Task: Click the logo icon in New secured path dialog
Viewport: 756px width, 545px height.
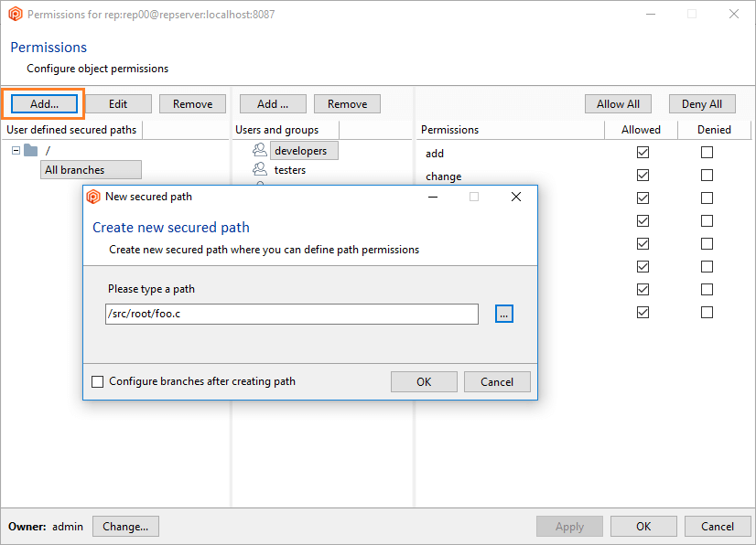Action: [93, 197]
